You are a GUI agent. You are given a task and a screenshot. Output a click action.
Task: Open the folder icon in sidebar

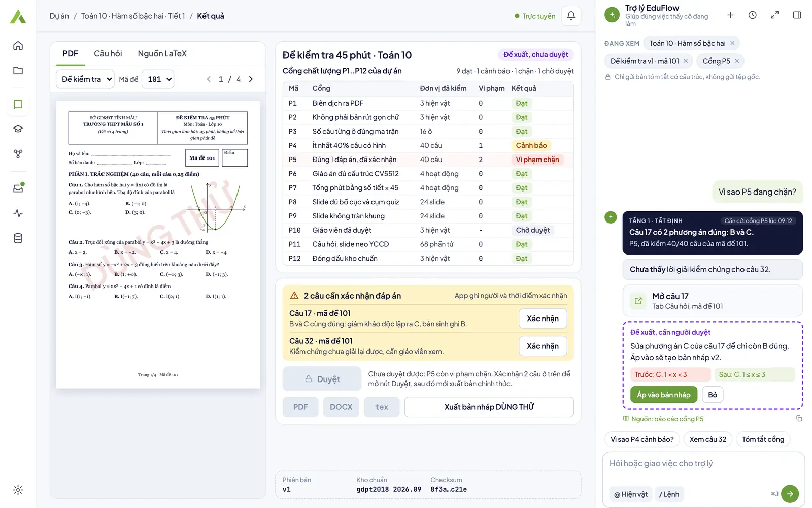point(18,71)
